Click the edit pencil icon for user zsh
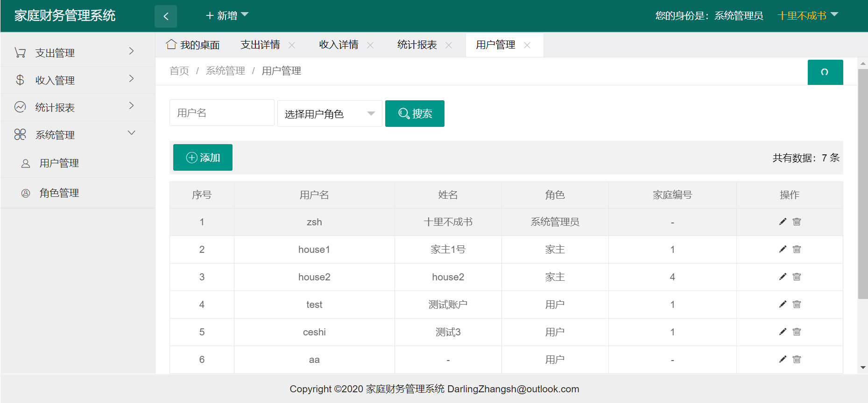This screenshot has width=868, height=403. point(783,222)
